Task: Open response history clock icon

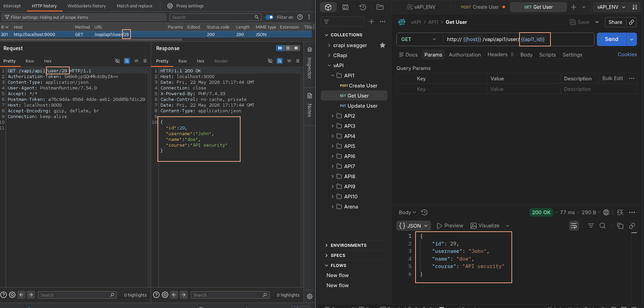Action: pos(424,212)
